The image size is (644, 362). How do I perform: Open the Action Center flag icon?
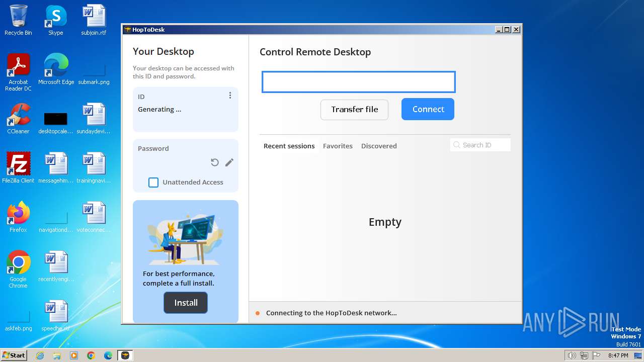596,355
